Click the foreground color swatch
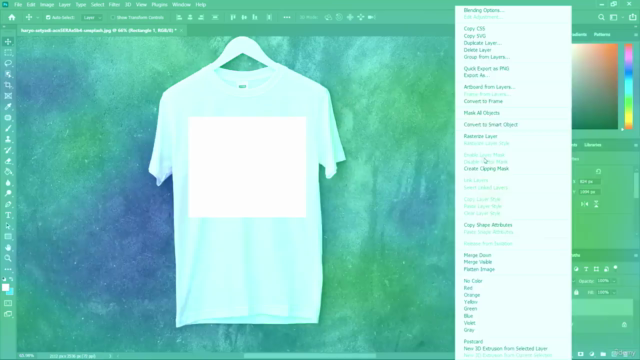 (5, 287)
